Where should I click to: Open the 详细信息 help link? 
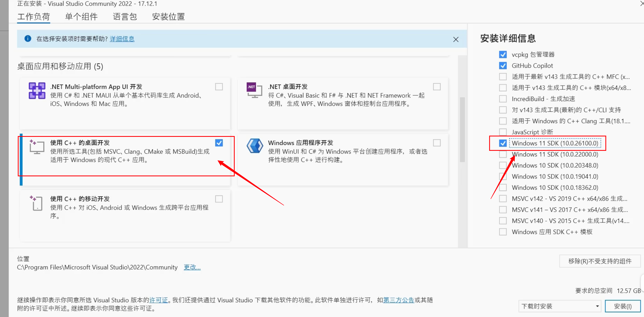tap(122, 39)
